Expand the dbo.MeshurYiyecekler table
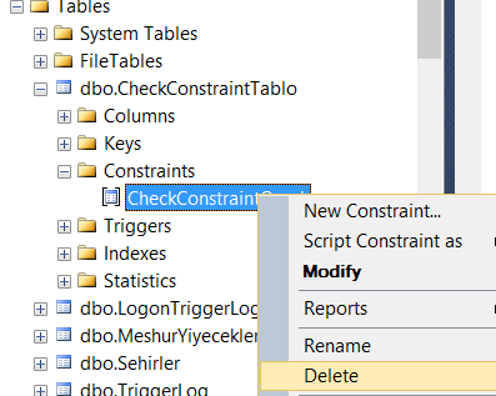 [40, 337]
